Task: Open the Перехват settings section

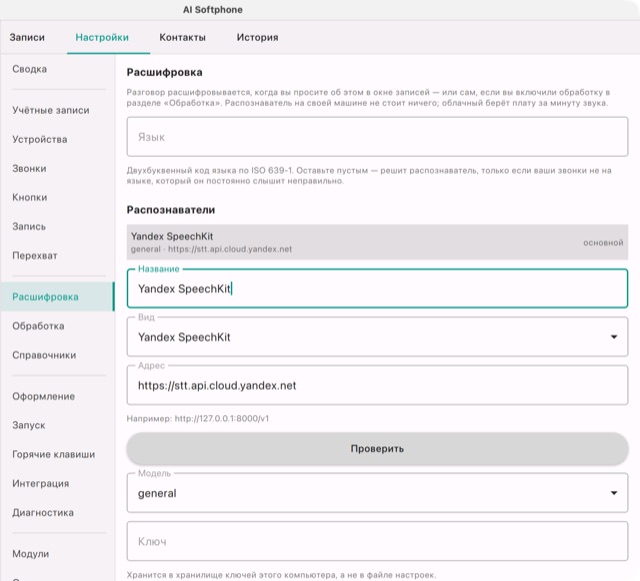Action: [57, 256]
